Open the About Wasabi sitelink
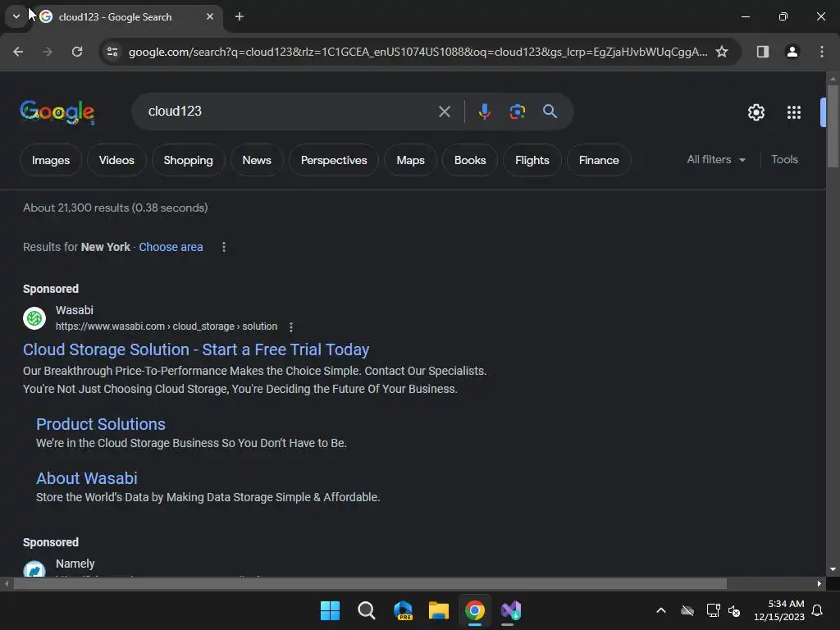 (87, 478)
